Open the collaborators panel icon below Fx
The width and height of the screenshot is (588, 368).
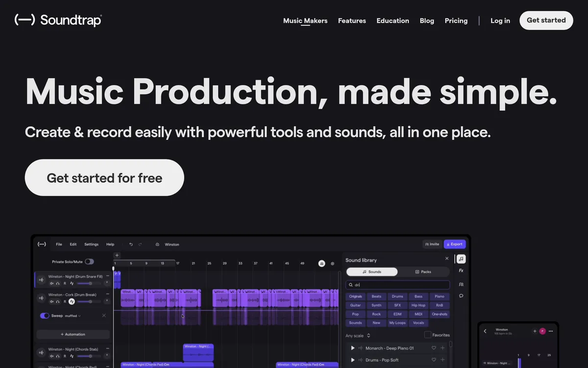(x=461, y=284)
